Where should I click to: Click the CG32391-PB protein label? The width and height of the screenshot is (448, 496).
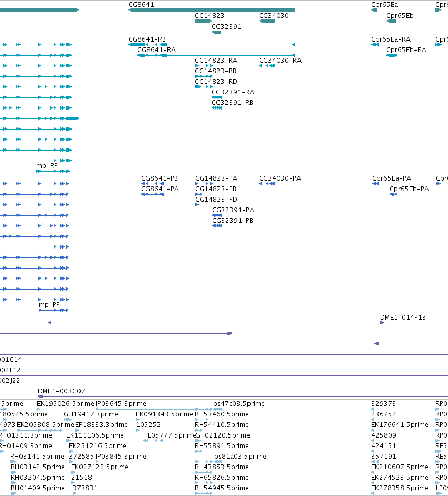click(233, 221)
